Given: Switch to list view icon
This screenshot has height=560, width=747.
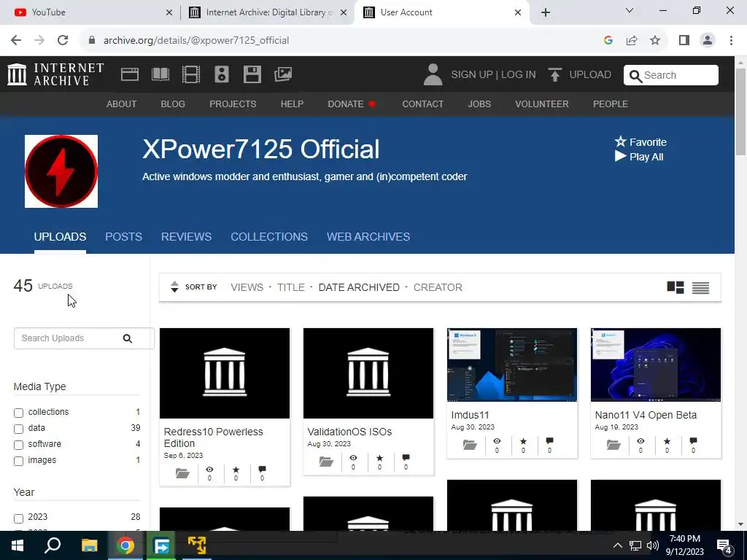Looking at the screenshot, I should [x=700, y=287].
